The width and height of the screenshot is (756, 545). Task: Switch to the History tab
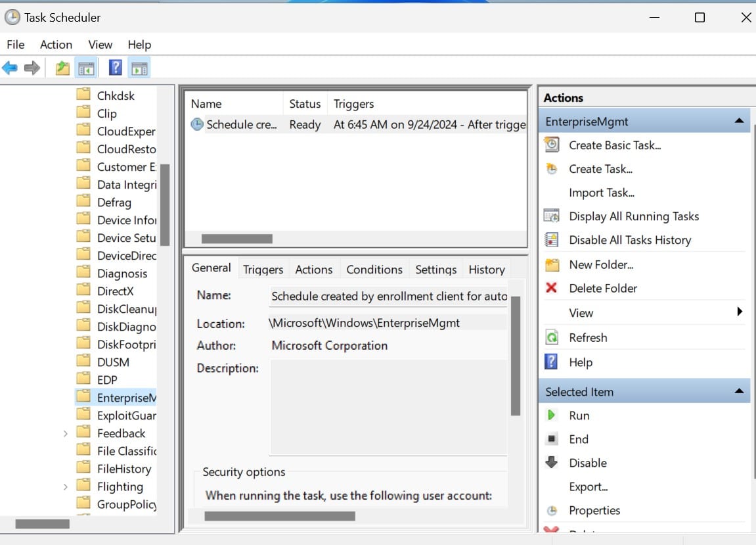tap(486, 270)
